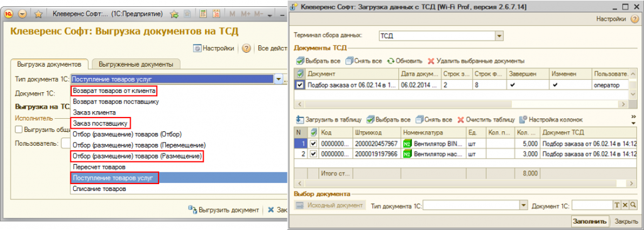Select Отбор (размещение) товаров (Перемещение) option
This screenshot has width=644, height=230.
coord(139,145)
